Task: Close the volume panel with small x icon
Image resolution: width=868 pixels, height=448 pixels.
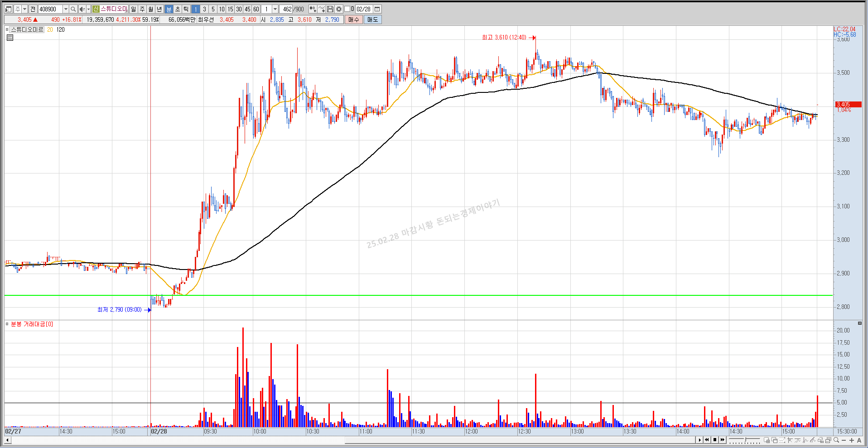Action: pos(860,323)
